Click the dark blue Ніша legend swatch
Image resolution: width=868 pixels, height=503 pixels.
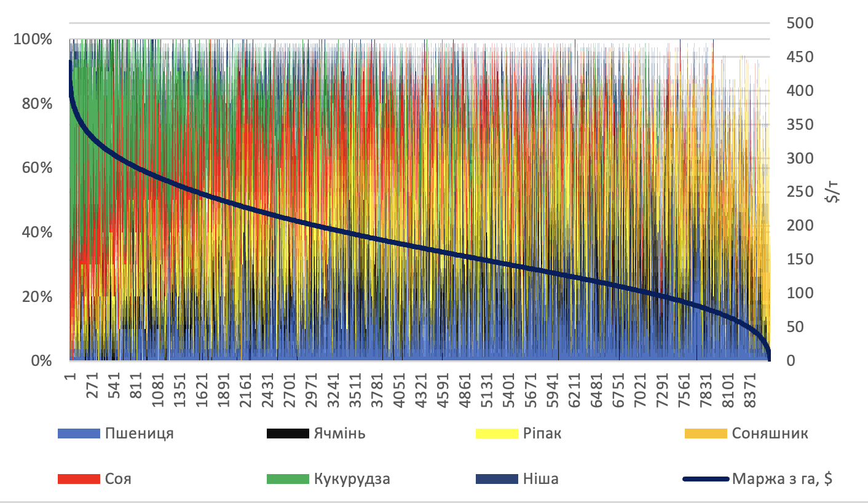point(497,479)
